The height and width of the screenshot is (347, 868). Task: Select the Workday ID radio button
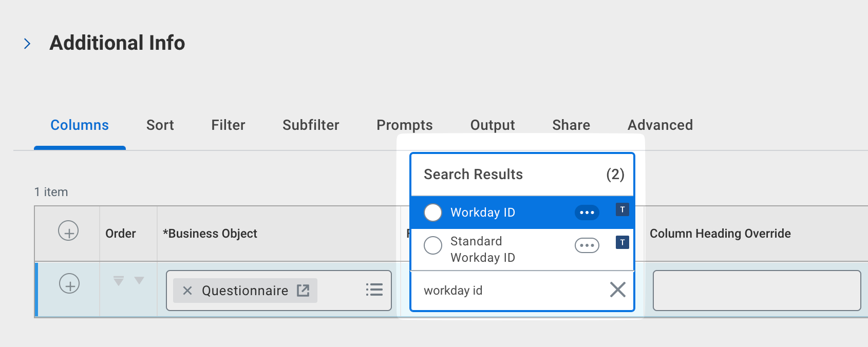tap(433, 213)
